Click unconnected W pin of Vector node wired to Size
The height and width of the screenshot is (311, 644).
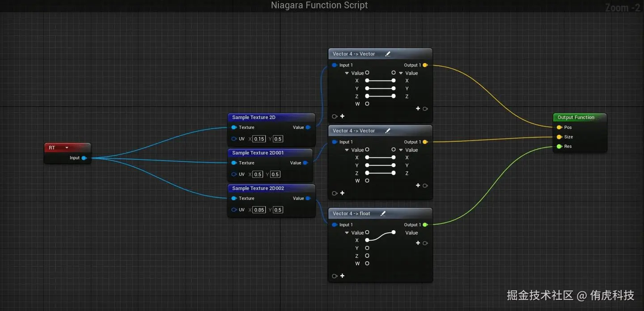367,181
